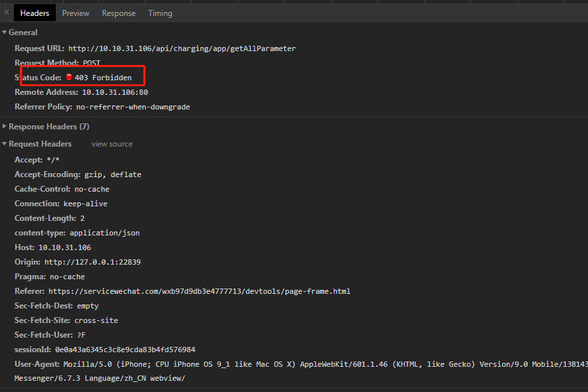This screenshot has width=588, height=392.
Task: Select no-referrer-when-downgrade policy value
Action: pos(133,107)
